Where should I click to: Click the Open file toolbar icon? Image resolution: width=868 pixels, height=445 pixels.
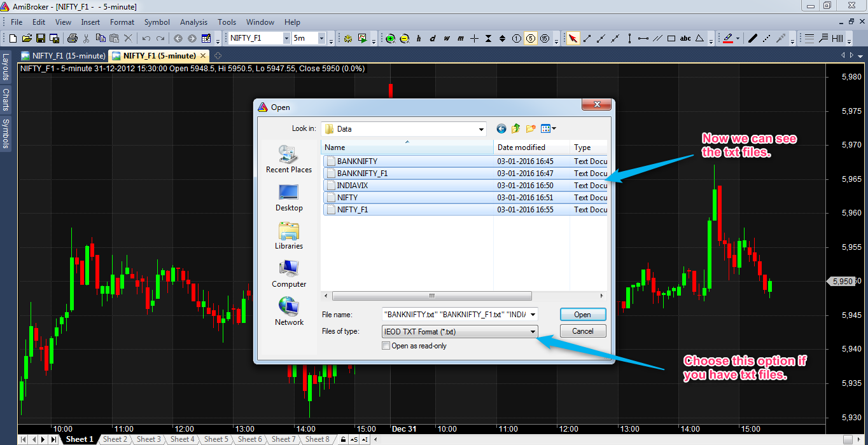tap(28, 38)
